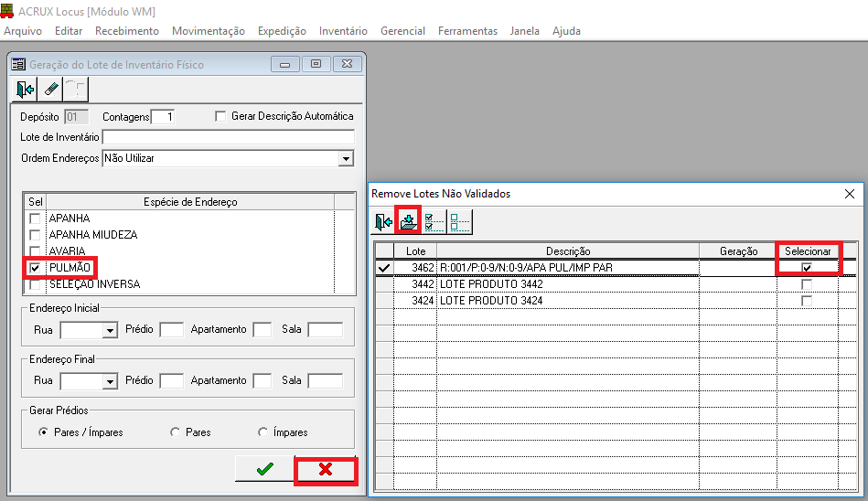Image resolution: width=868 pixels, height=501 pixels.
Task: Click the Selecionar column header
Action: [808, 251]
